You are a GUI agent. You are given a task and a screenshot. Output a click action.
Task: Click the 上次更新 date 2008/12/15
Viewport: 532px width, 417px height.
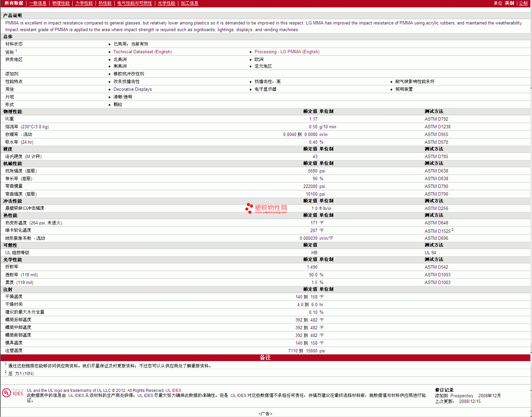click(x=470, y=402)
